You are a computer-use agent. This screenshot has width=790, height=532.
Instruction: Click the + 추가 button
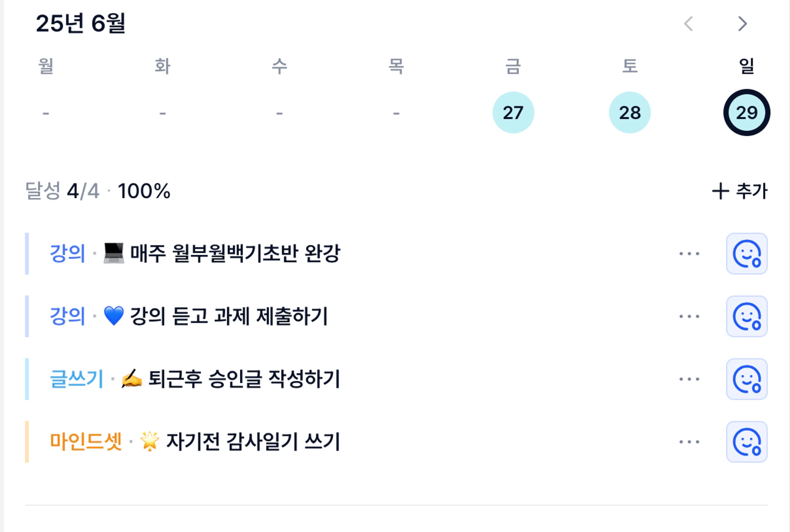[739, 191]
